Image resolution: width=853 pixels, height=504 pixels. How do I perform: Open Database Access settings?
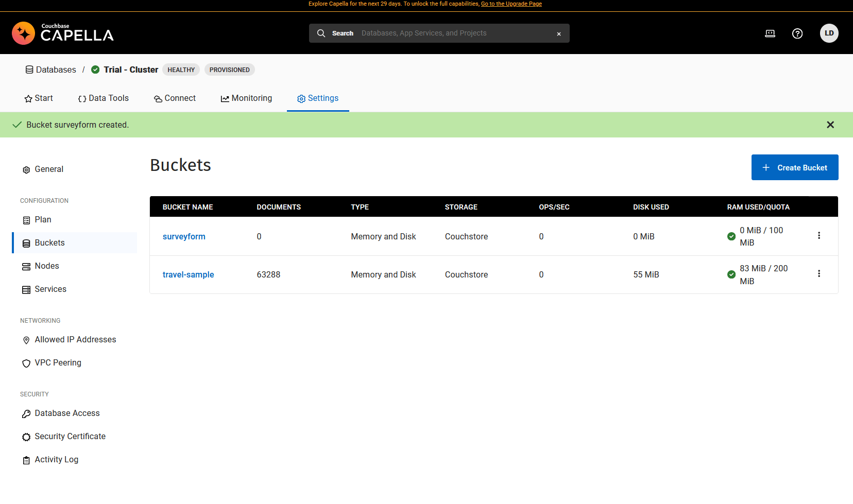pos(67,413)
